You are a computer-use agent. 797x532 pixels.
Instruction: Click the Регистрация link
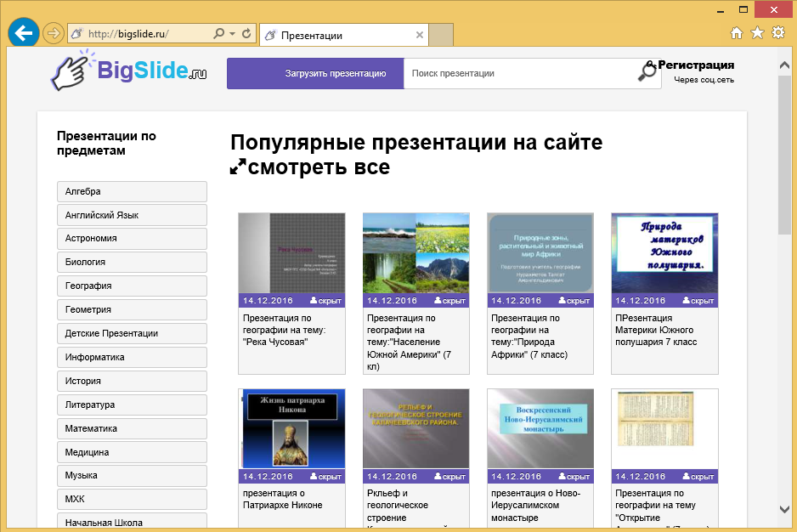tap(695, 65)
